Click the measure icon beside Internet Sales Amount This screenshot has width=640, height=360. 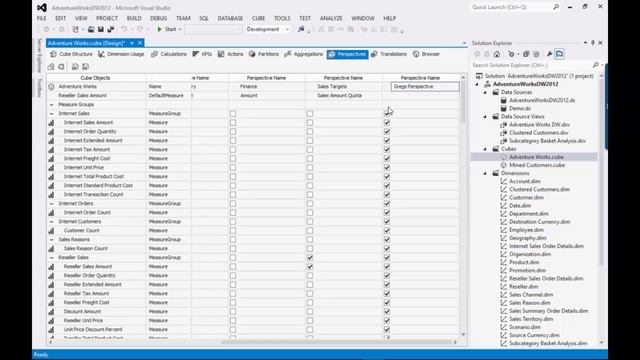(x=51, y=122)
